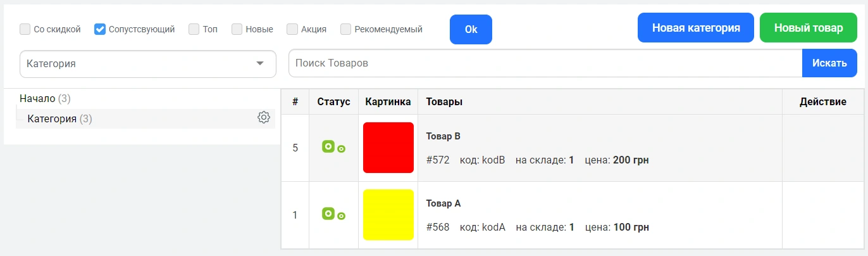Focus the Поиск Товаров search field
The width and height of the screenshot is (868, 256).
coord(545,63)
